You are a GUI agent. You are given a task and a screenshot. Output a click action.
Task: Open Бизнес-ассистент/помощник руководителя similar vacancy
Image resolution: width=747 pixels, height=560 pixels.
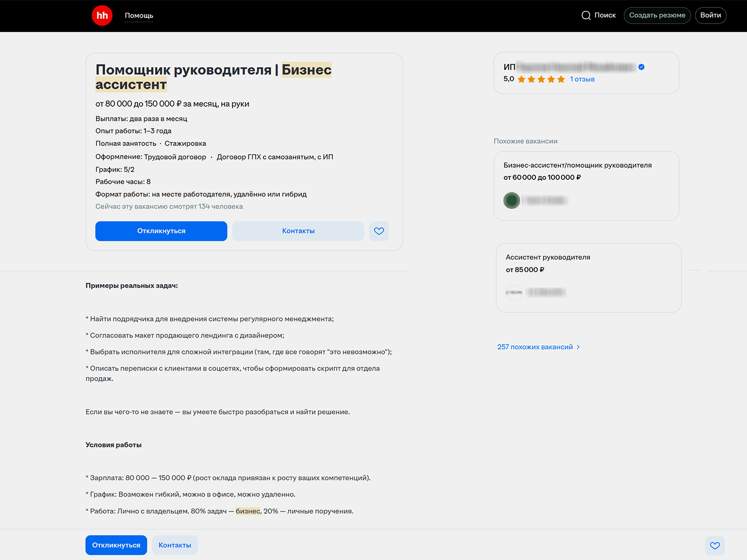click(x=577, y=165)
